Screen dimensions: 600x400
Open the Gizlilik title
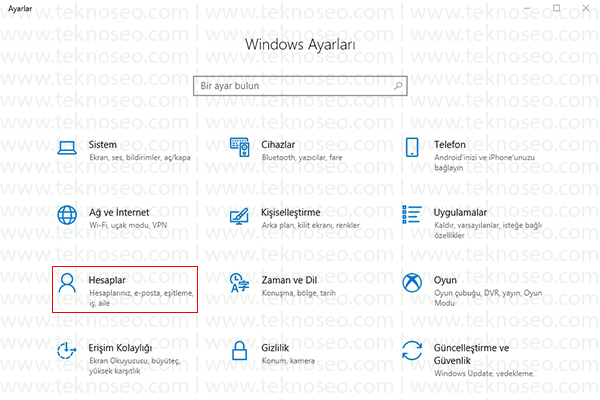tap(275, 348)
